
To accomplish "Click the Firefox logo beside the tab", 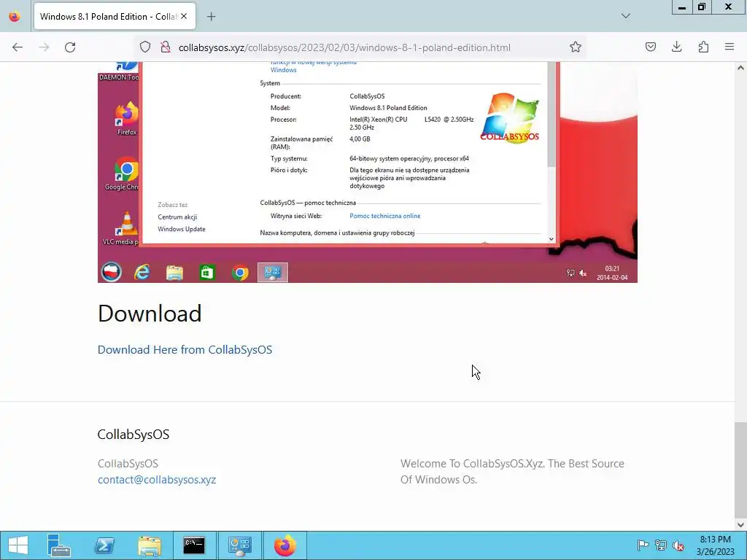I will pos(15,16).
